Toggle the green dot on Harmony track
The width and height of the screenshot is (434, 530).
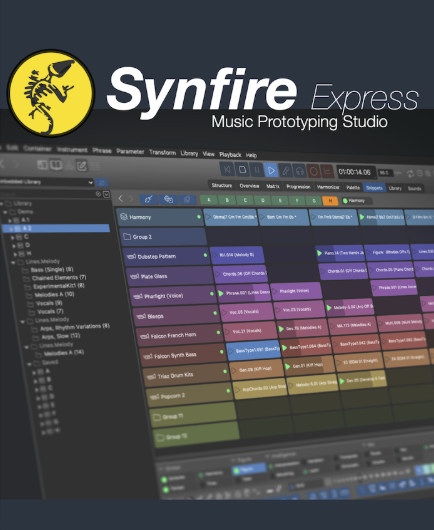click(199, 217)
